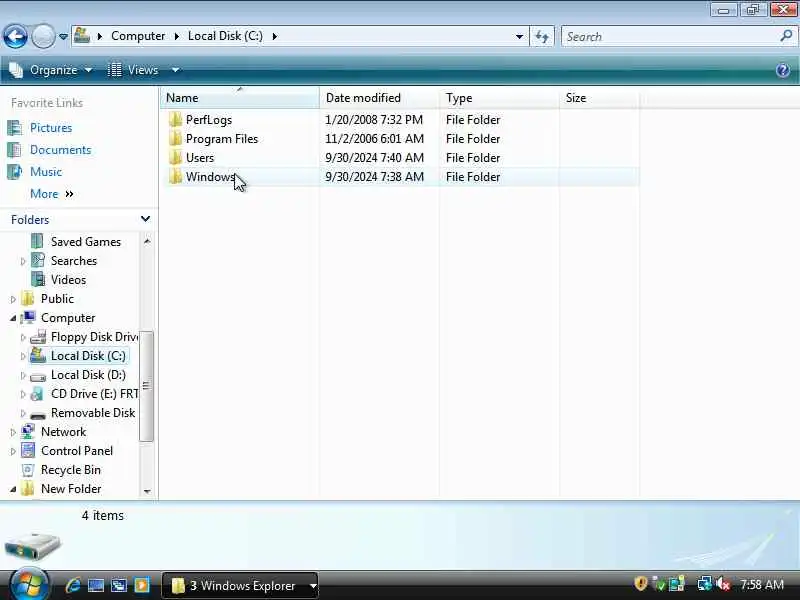The width and height of the screenshot is (800, 600).
Task: Launch Windows Media Player from quick launch
Action: 142,585
